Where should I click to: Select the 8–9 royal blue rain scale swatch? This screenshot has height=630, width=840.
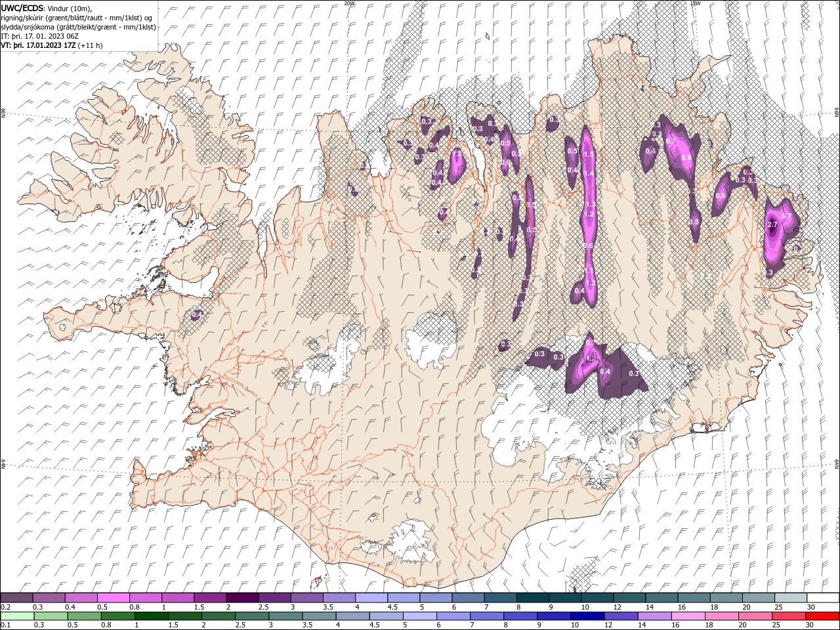(x=520, y=616)
